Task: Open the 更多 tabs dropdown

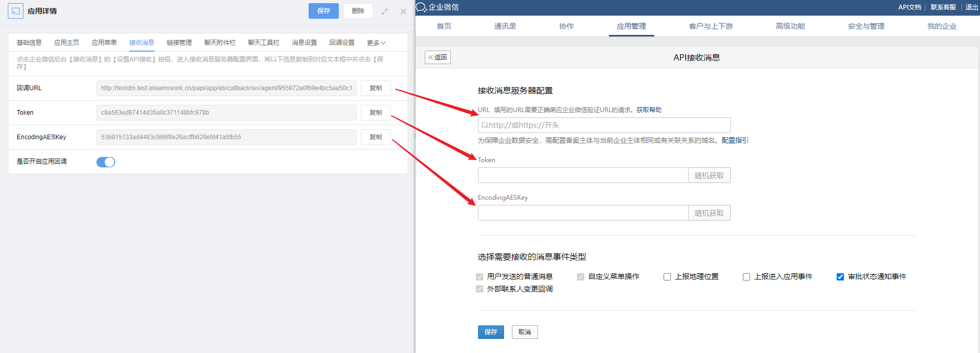Action: click(376, 43)
